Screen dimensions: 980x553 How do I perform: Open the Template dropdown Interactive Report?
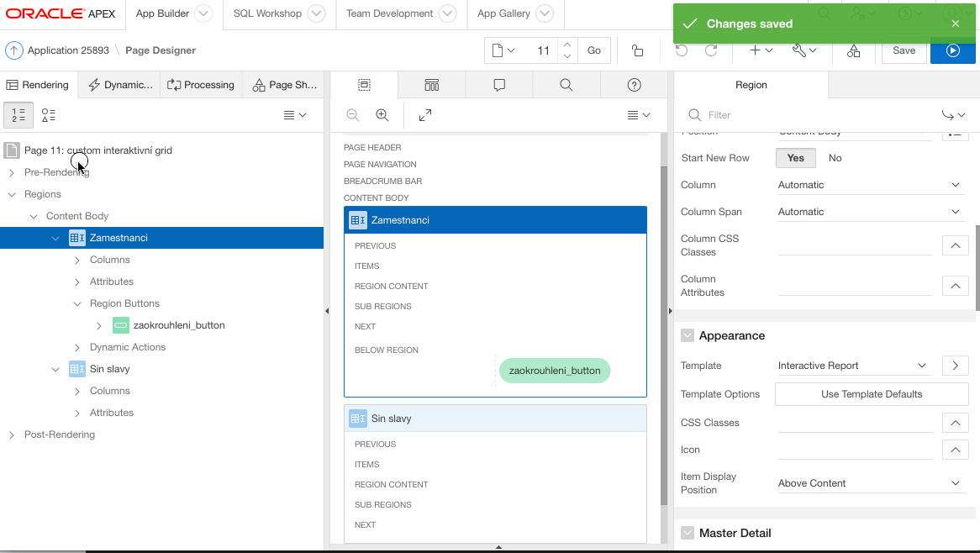tap(852, 366)
